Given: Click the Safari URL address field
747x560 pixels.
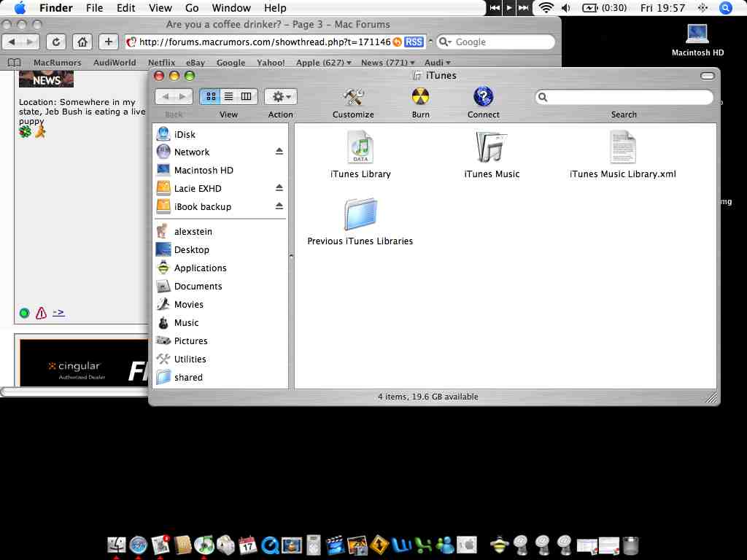Looking at the screenshot, I should tap(264, 42).
